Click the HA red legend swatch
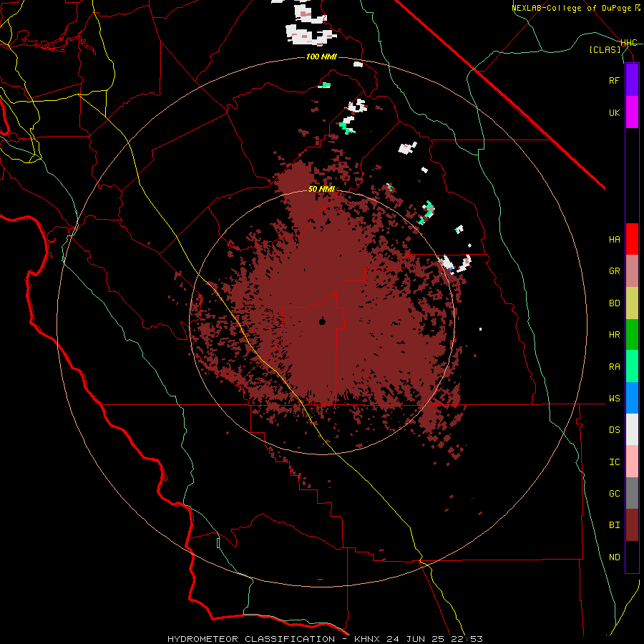This screenshot has height=644, width=644. (632, 239)
